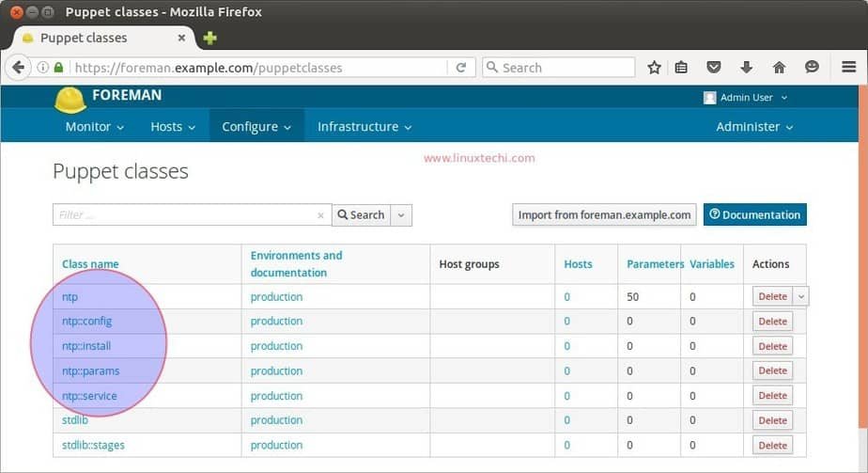Click Import from foreman.example.com button
Screen dimensions: 868x473
coord(604,215)
